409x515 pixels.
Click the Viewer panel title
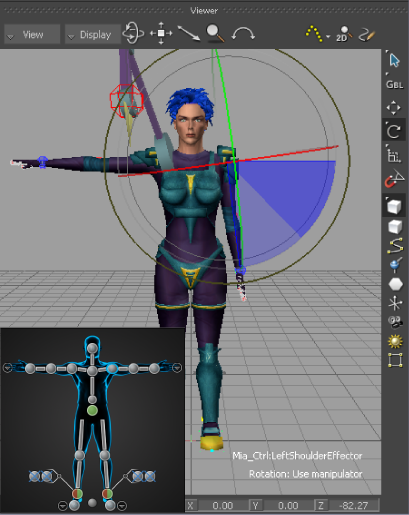204,11
